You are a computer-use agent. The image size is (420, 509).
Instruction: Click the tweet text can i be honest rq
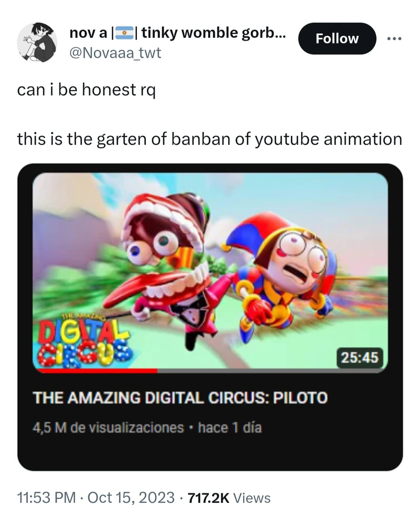click(x=86, y=90)
